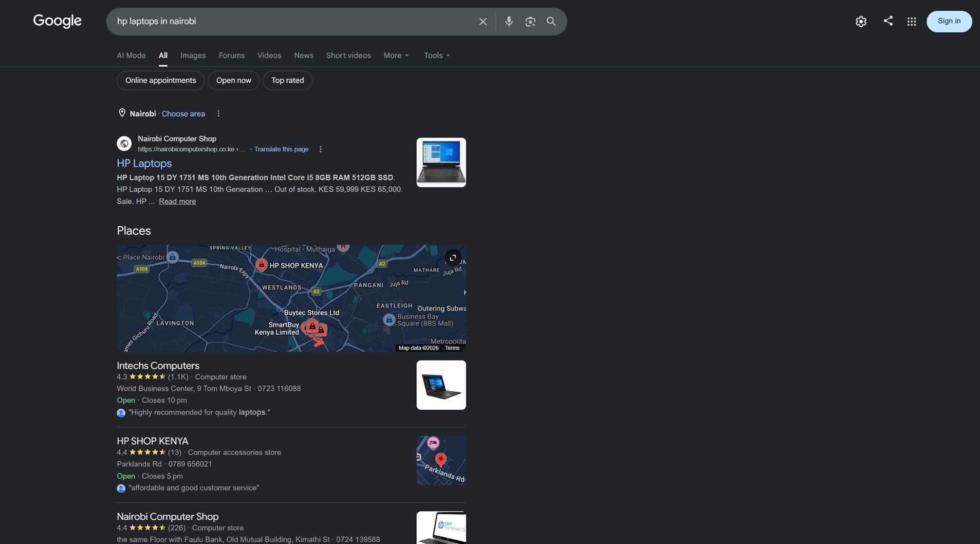Open map Terms link
This screenshot has height=544, width=980.
click(x=452, y=348)
